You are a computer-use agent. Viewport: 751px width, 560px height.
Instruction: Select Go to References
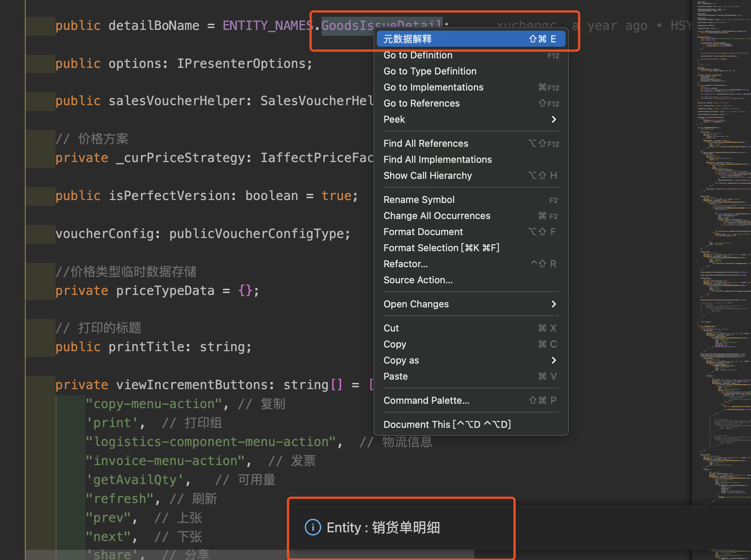[471, 103]
